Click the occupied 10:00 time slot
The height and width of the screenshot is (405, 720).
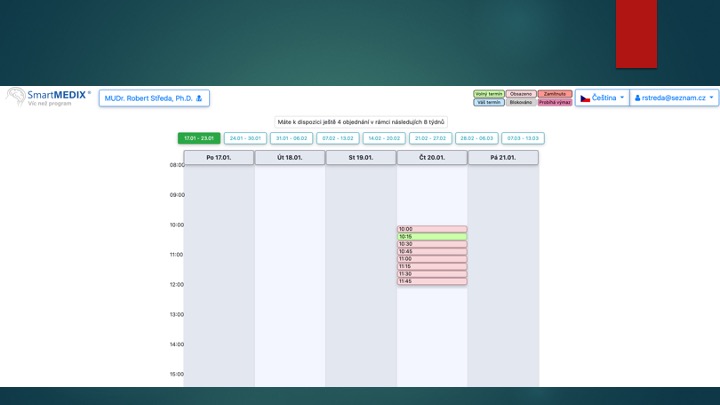pyautogui.click(x=432, y=229)
